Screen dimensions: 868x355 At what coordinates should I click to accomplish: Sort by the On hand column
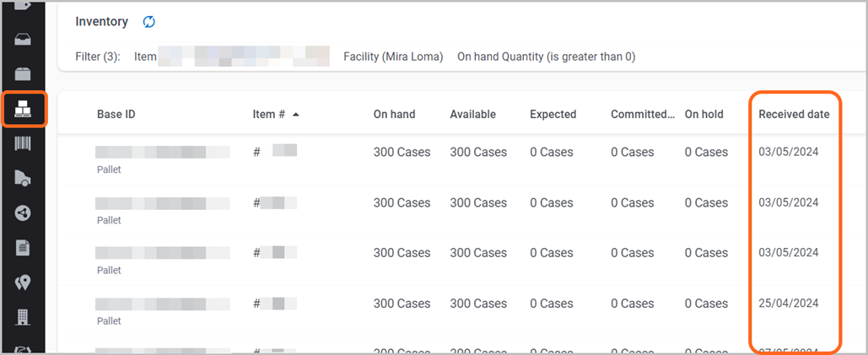pyautogui.click(x=394, y=115)
